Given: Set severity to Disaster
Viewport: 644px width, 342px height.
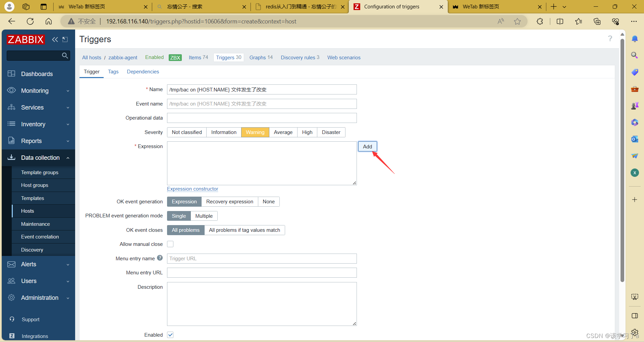Looking at the screenshot, I should click(x=331, y=132).
